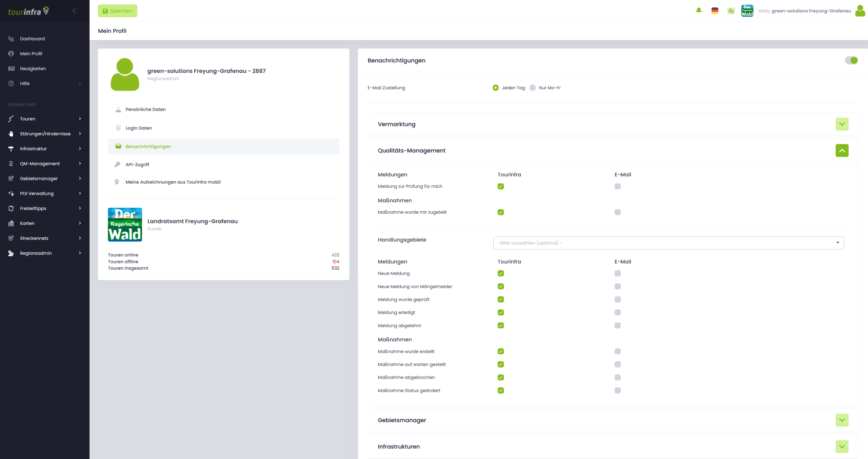
Task: Click the Speichern button
Action: point(117,11)
